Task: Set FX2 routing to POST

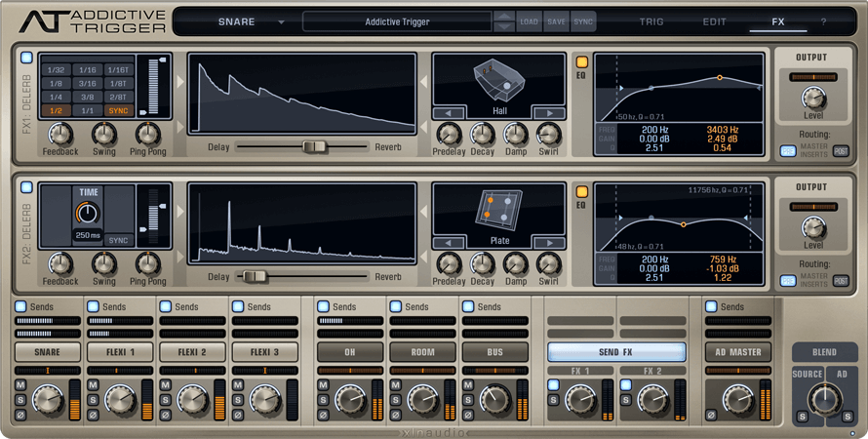Action: pos(841,281)
